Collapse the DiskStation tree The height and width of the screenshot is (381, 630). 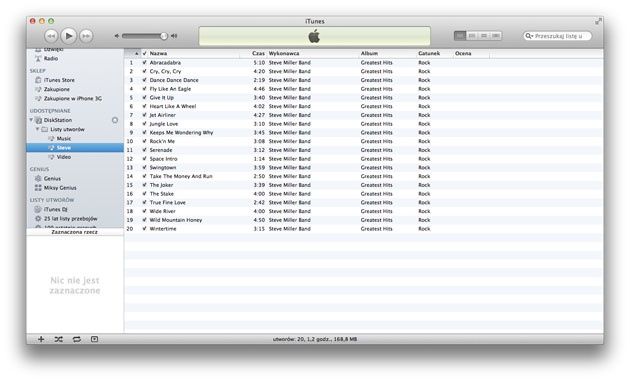coord(31,120)
